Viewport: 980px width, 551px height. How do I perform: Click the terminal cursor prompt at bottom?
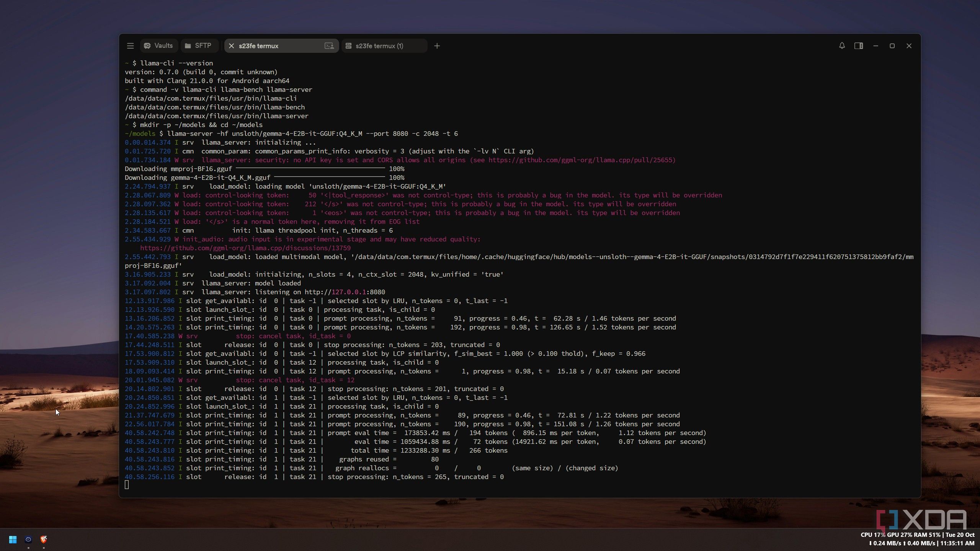tap(127, 485)
